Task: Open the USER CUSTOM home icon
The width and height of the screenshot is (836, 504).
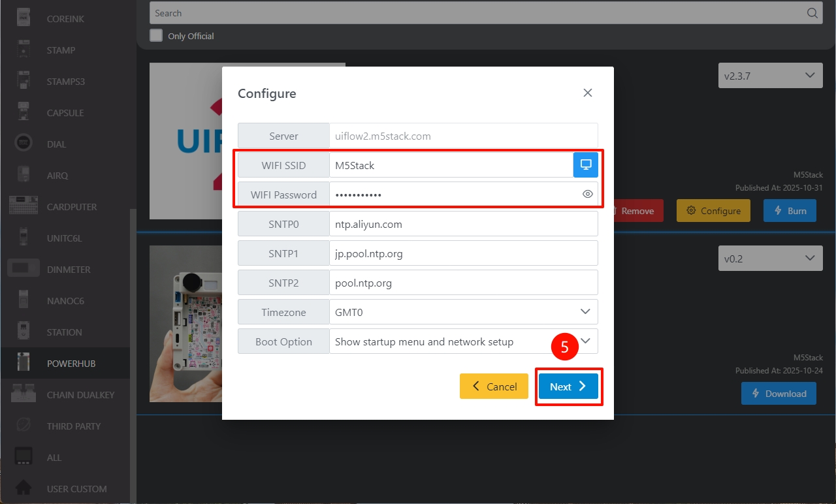Action: pos(24,488)
